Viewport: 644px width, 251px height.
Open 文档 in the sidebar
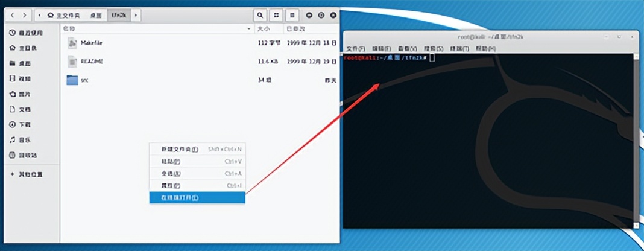pyautogui.click(x=20, y=109)
